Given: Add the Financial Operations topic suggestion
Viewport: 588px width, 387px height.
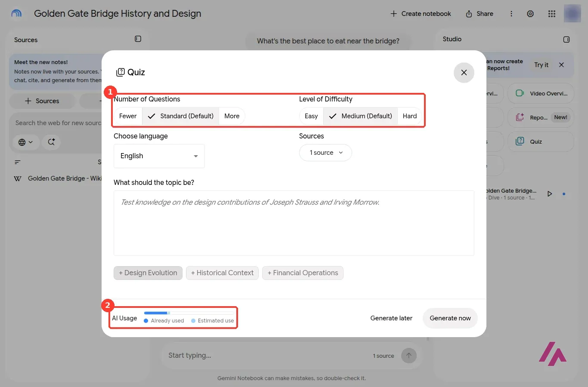Looking at the screenshot, I should pyautogui.click(x=303, y=273).
